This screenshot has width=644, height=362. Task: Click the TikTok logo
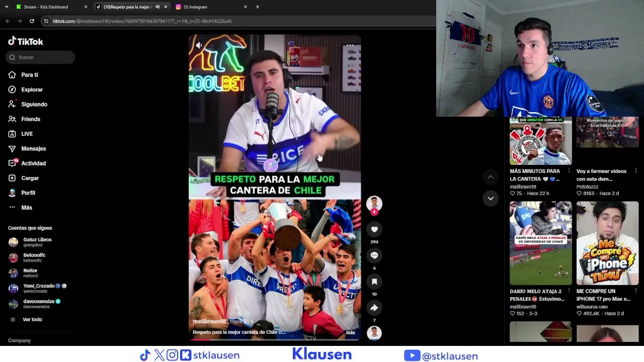point(26,41)
